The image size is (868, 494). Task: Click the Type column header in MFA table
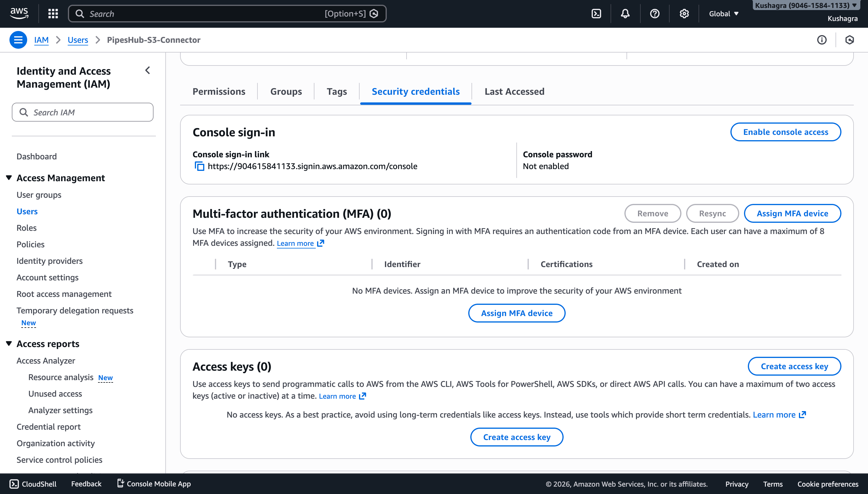[237, 264]
